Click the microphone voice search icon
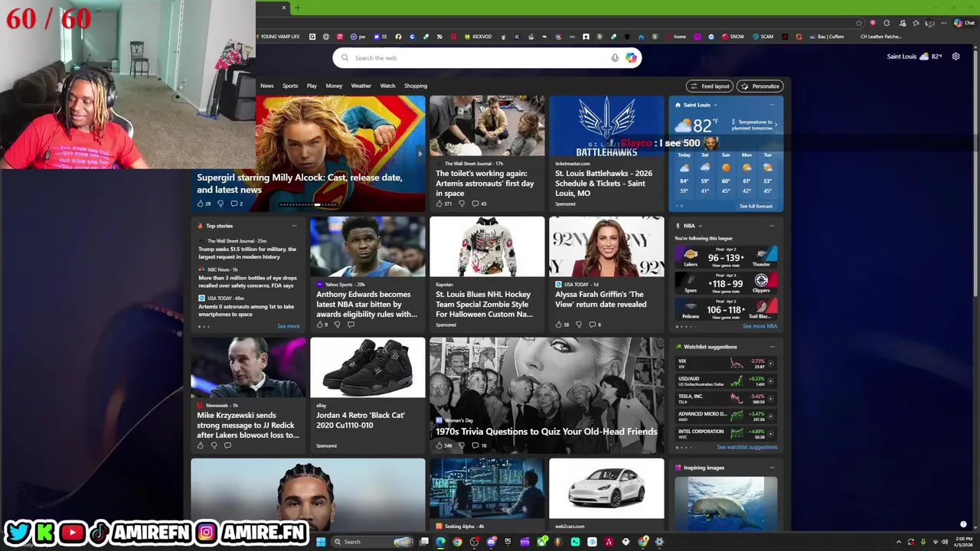 click(x=615, y=57)
